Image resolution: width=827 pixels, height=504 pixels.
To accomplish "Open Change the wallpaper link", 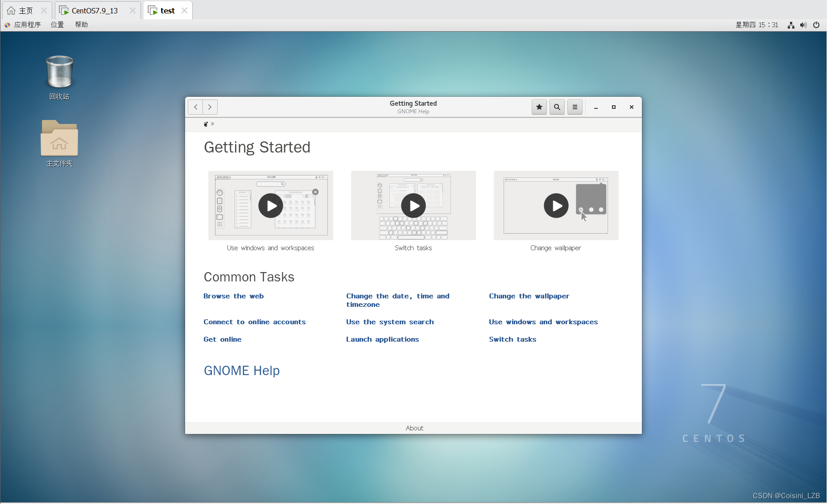I will (529, 296).
